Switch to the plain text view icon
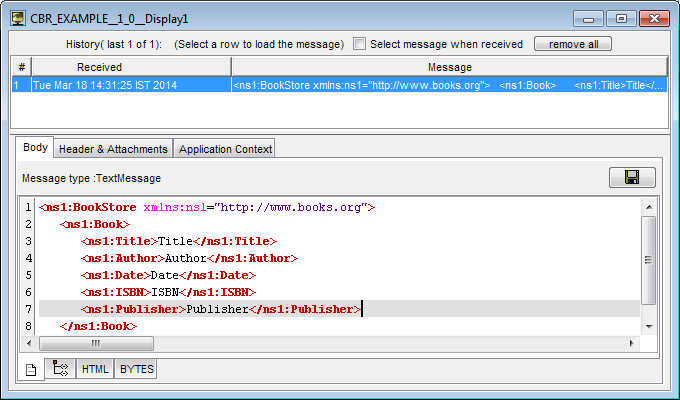680x400 pixels. pyautogui.click(x=31, y=370)
